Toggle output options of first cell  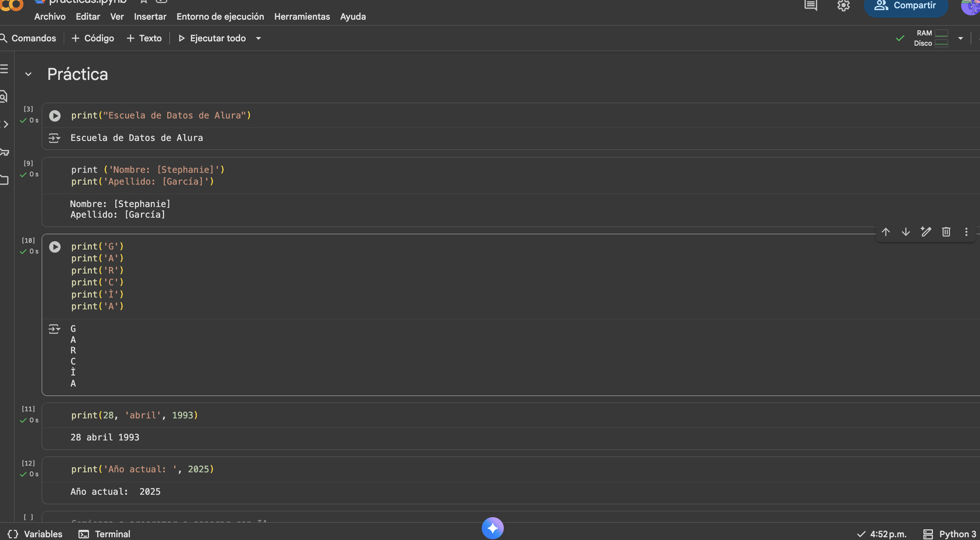coord(54,138)
